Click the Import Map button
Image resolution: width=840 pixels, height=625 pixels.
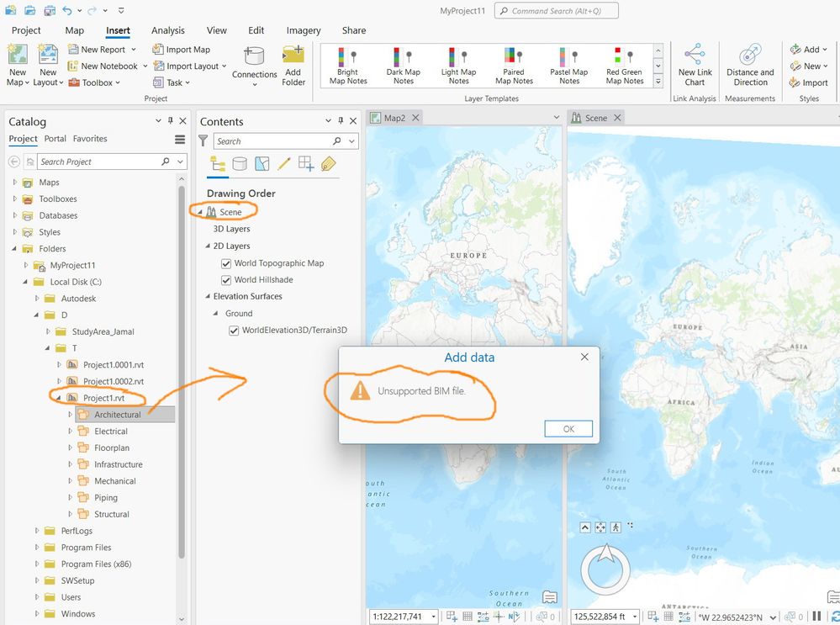182,50
